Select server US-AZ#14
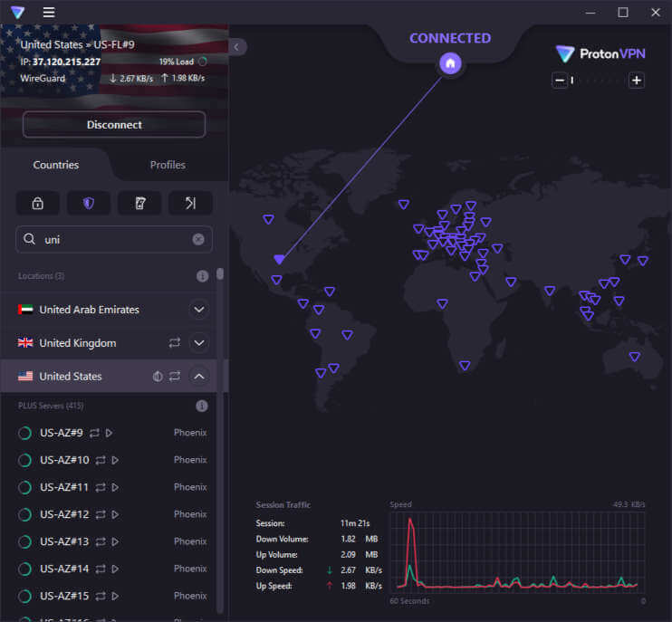 tap(109, 569)
